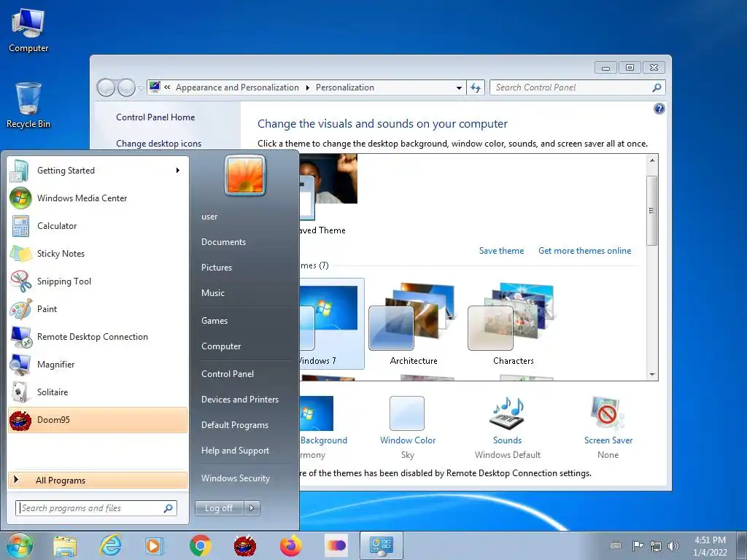747x560 pixels.
Task: Start the Magnifier program
Action: click(98, 365)
